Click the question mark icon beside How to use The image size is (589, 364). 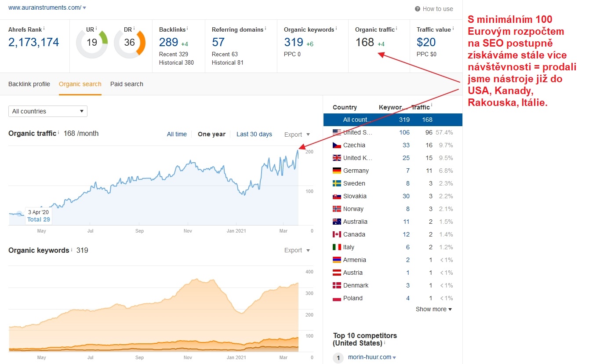(x=418, y=9)
